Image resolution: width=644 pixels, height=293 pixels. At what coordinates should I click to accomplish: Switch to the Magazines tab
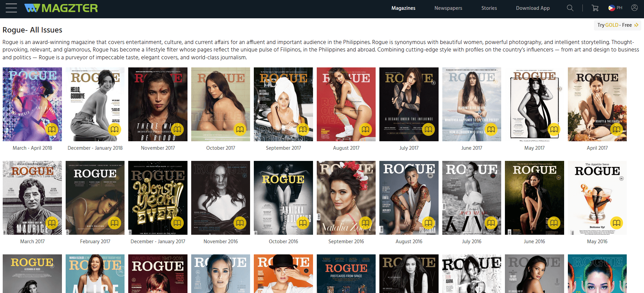(403, 8)
